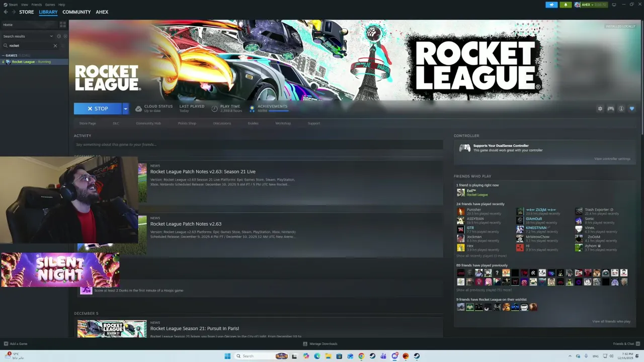The height and width of the screenshot is (362, 644).
Task: Open achievements ribbon icon
Action: (x=252, y=109)
